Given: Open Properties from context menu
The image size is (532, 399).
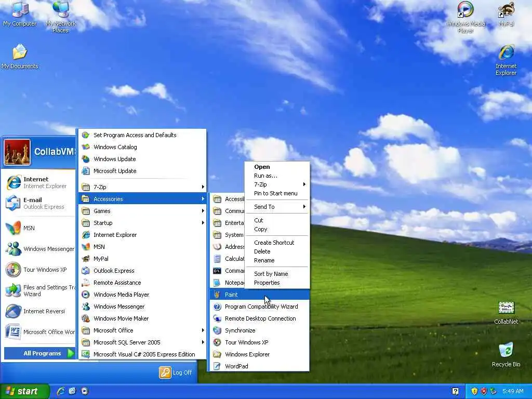Looking at the screenshot, I should pyautogui.click(x=277, y=283).
